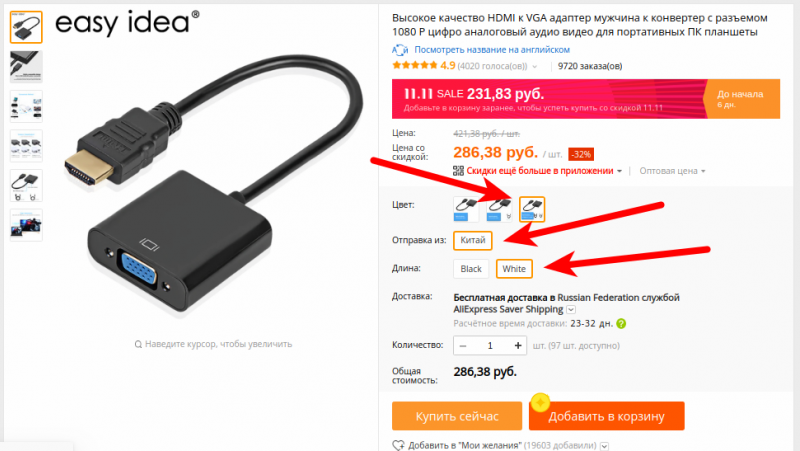800x451 pixels.
Task: Open the second product thumbnail in the gallery
Action: (x=26, y=66)
